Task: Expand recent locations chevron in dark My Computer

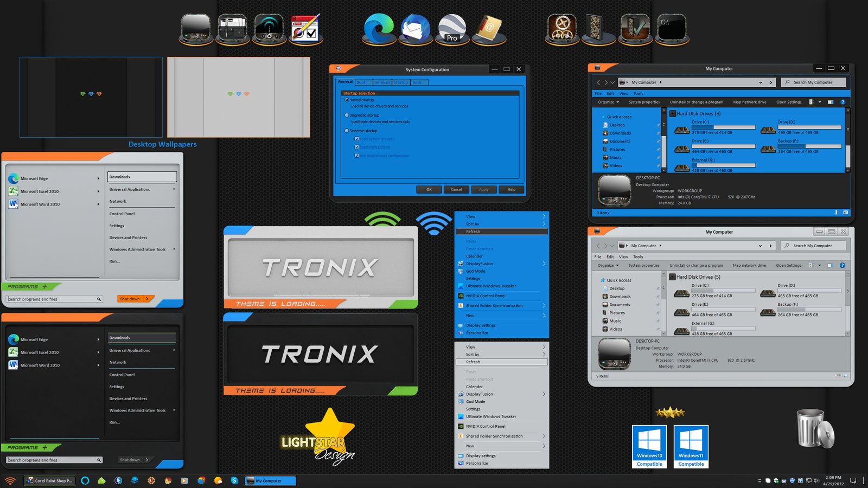Action: point(612,82)
